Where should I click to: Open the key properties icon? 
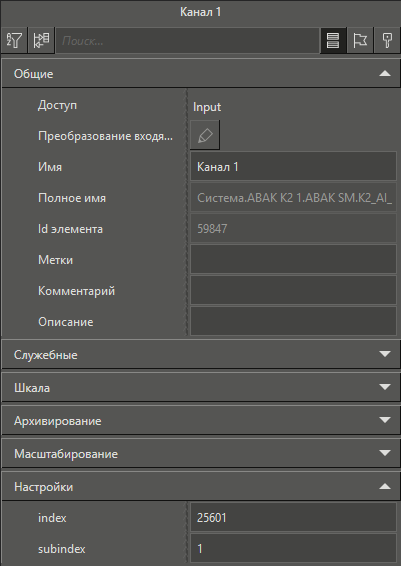(387, 40)
